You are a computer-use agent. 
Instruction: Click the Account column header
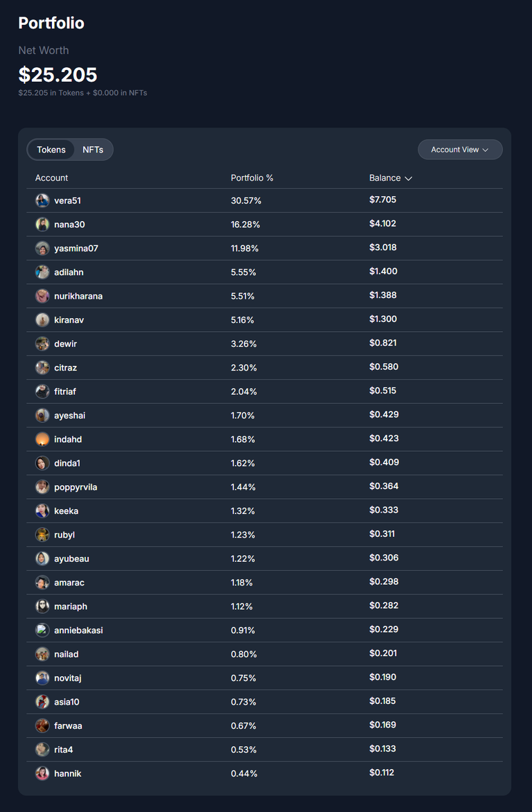51,177
